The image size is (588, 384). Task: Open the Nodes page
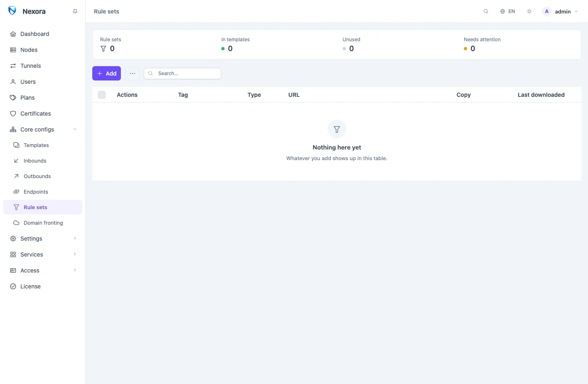pyautogui.click(x=42, y=50)
